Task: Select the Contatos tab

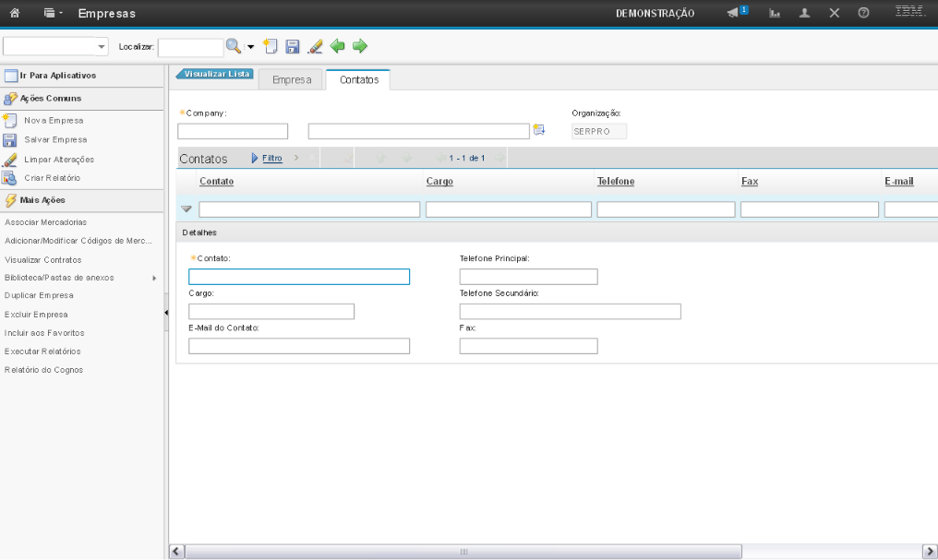Action: point(359,80)
